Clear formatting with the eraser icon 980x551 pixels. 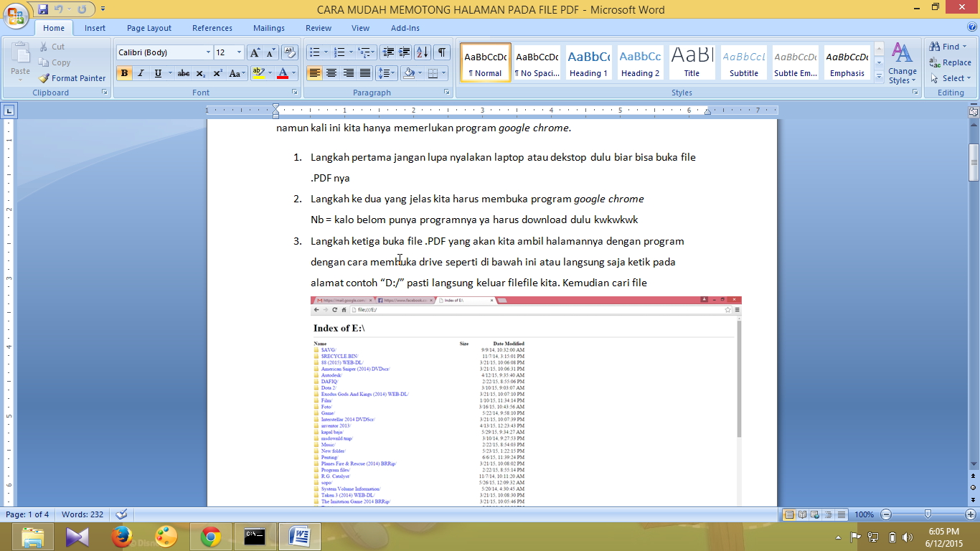point(290,52)
